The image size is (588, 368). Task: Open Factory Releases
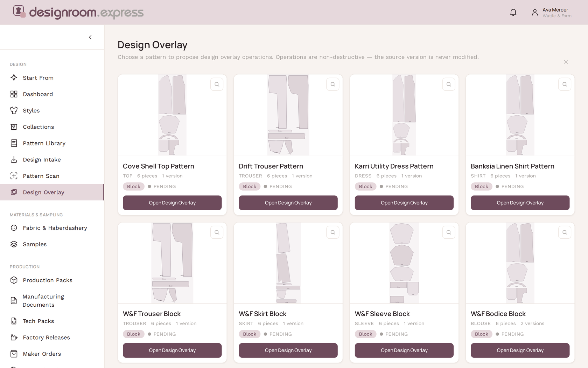pos(52,338)
